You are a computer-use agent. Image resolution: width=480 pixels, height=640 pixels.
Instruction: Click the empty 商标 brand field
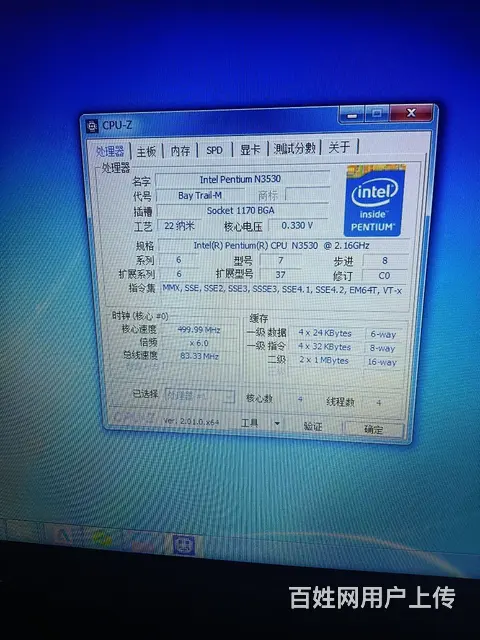pos(307,194)
